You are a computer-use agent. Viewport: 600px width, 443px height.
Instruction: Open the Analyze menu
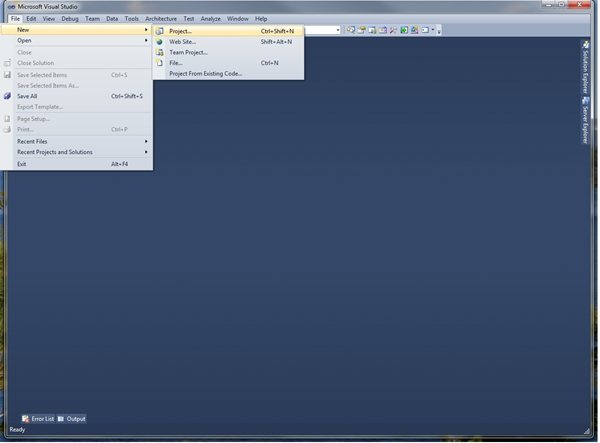[210, 19]
